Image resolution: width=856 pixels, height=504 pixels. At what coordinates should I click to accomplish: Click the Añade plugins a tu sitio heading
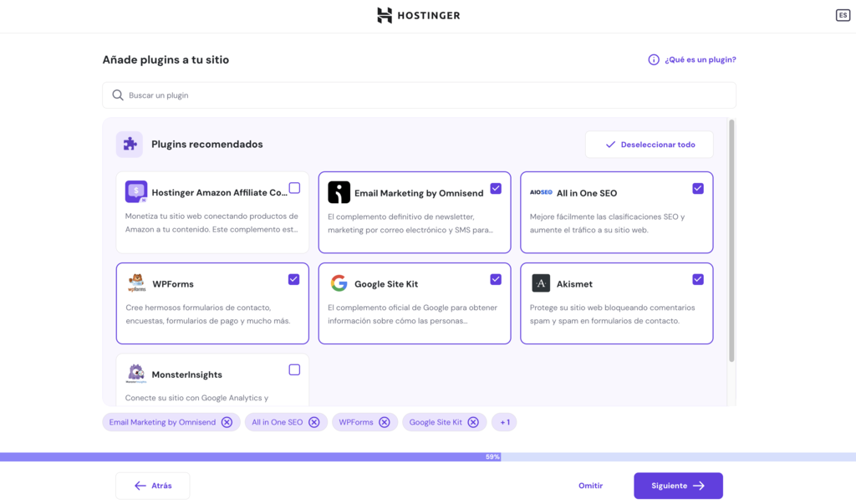pos(166,60)
